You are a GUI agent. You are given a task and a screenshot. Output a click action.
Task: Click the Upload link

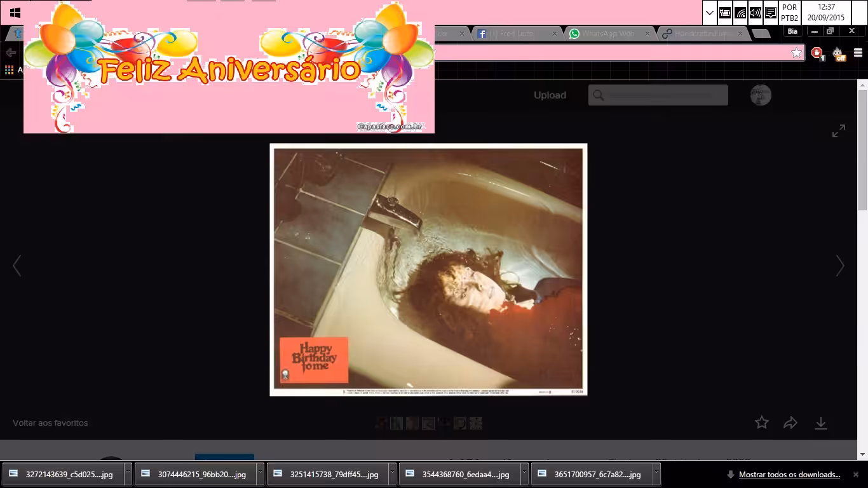(x=550, y=95)
